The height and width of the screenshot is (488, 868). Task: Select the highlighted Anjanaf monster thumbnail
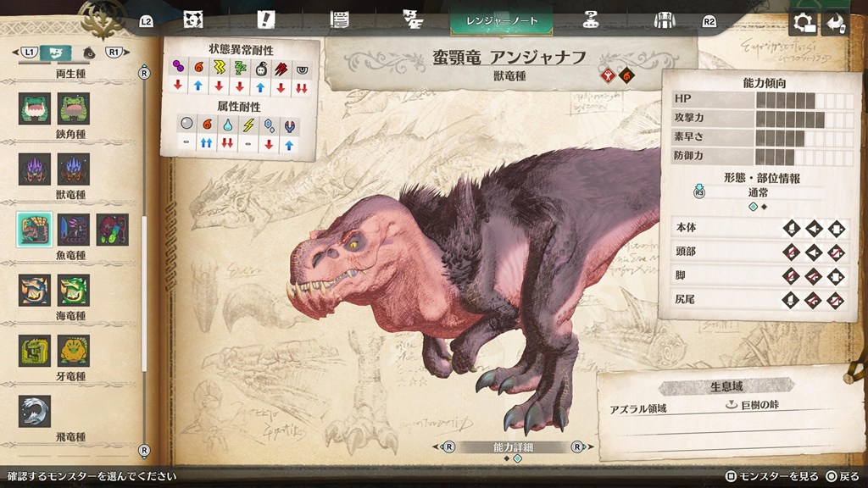35,230
